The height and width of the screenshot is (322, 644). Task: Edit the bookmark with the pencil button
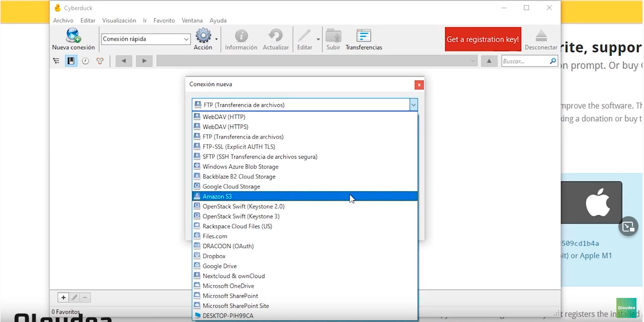[x=74, y=297]
